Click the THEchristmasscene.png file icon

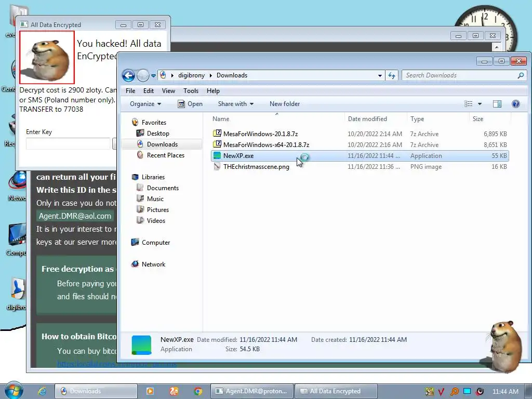[x=217, y=167]
